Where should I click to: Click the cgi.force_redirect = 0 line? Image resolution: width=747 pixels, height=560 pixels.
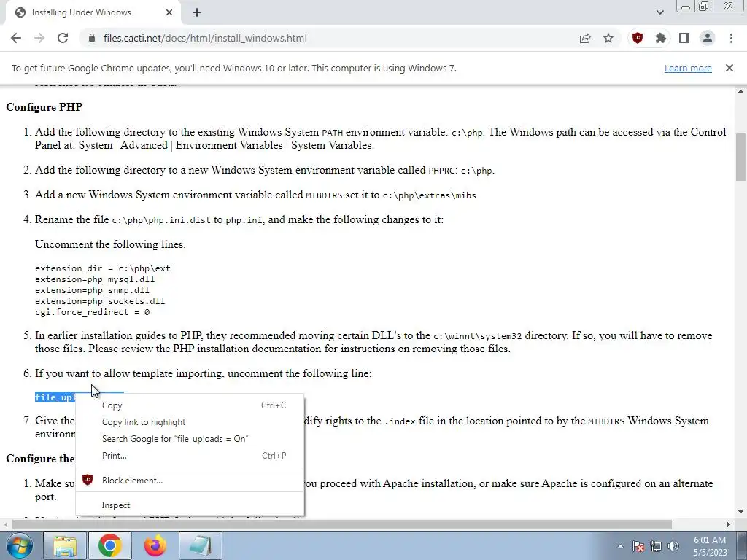coord(93,312)
